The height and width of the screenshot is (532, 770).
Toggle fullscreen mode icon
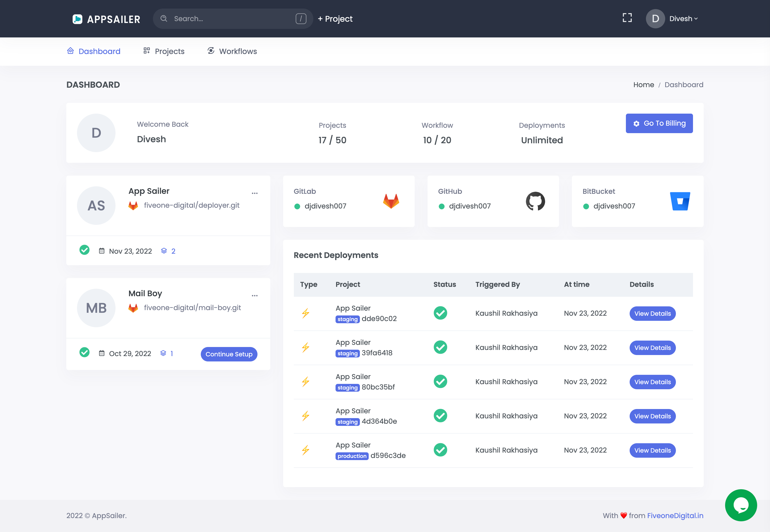[x=627, y=18]
